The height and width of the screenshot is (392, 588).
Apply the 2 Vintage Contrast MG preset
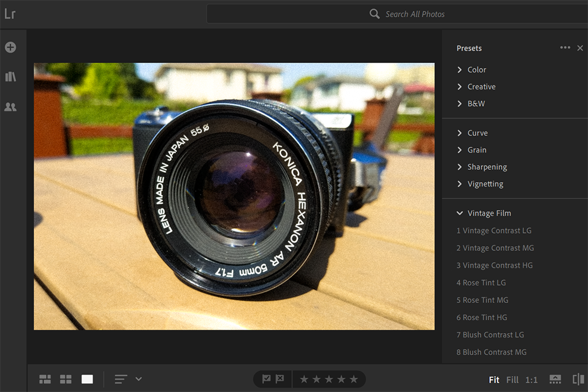coord(495,248)
